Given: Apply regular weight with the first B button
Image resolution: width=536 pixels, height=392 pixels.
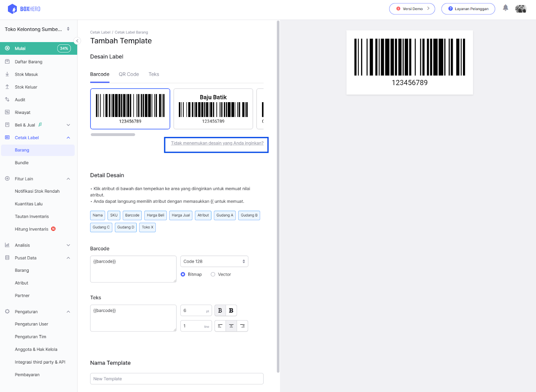Looking at the screenshot, I should 220,311.
